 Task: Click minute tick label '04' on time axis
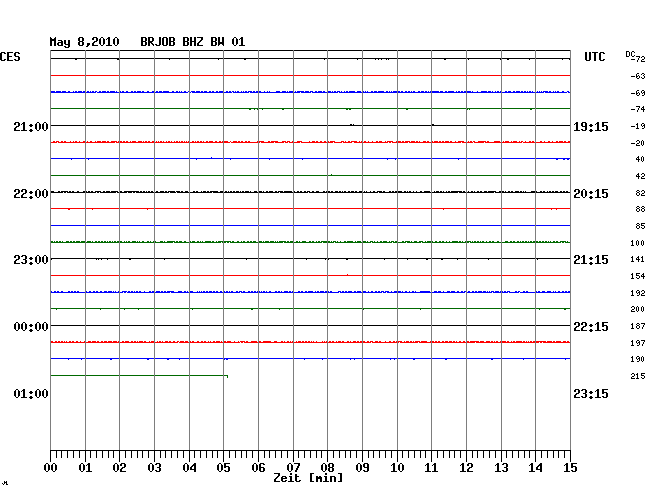[189, 468]
